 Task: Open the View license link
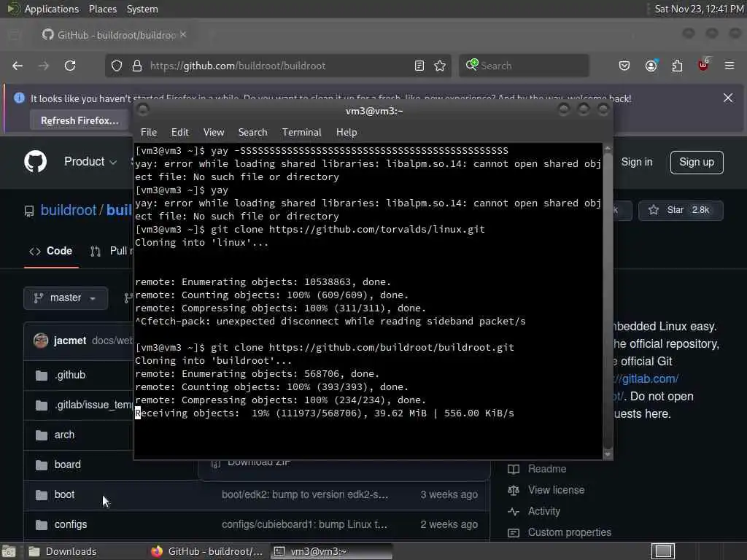[556, 490]
